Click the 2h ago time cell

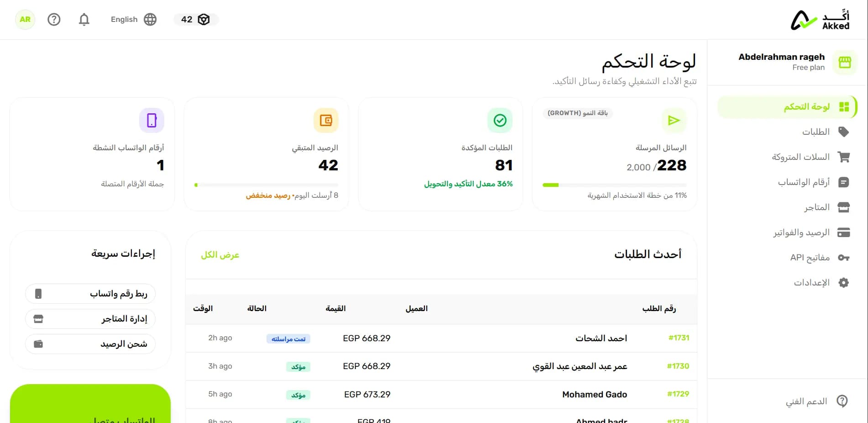(x=220, y=338)
